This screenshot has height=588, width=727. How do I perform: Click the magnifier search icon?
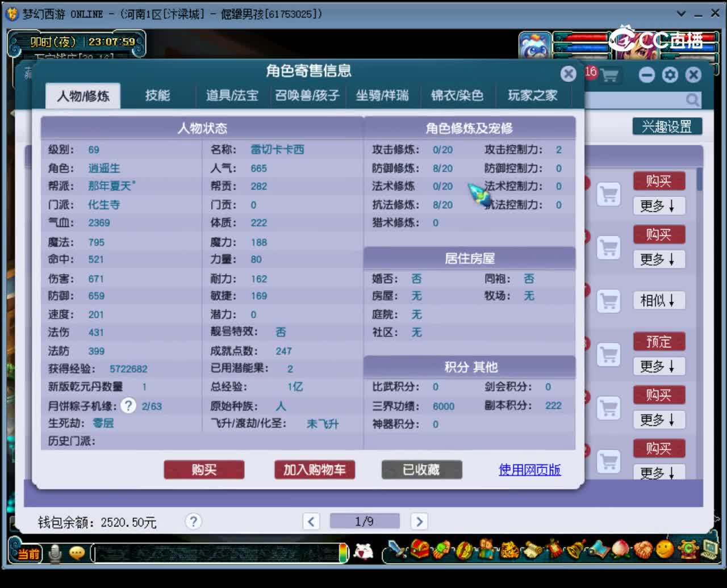tap(692, 100)
